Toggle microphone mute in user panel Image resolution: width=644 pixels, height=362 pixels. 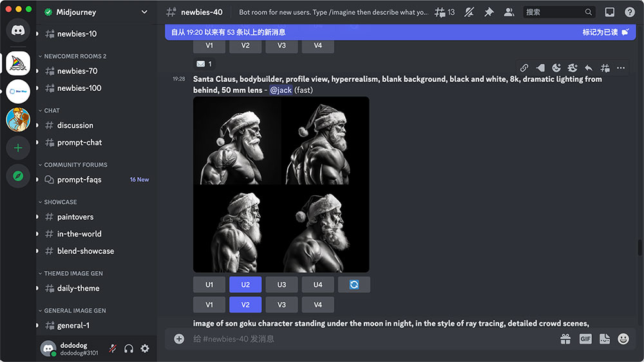tap(113, 348)
